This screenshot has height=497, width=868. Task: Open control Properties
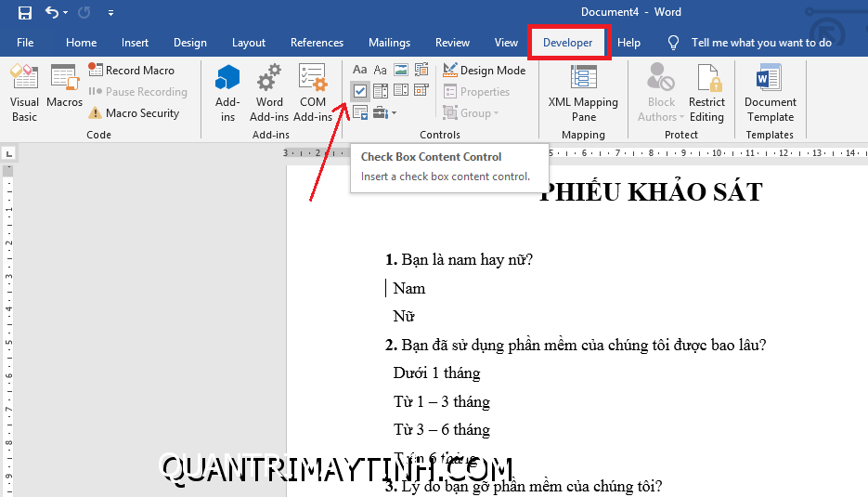(x=476, y=91)
